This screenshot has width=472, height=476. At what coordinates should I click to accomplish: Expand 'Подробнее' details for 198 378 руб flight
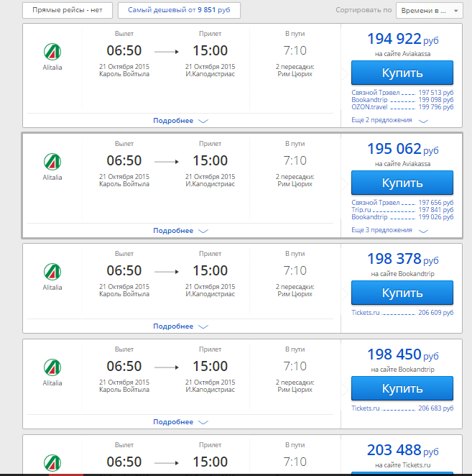click(x=180, y=326)
